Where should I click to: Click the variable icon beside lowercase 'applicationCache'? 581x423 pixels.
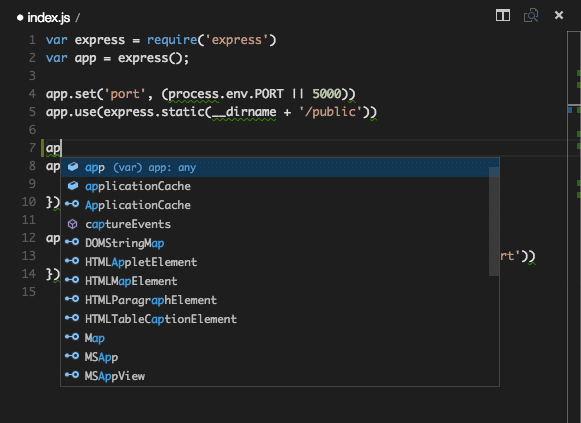point(73,186)
